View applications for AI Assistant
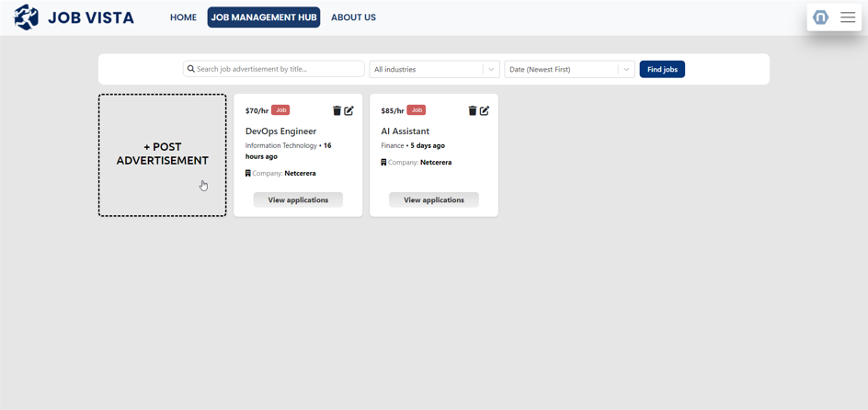 point(434,199)
